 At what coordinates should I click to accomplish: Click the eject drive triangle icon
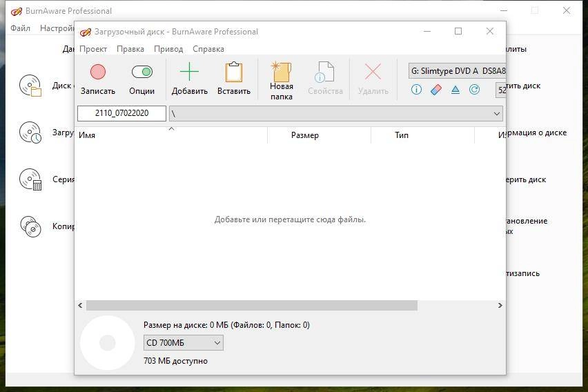(x=455, y=90)
